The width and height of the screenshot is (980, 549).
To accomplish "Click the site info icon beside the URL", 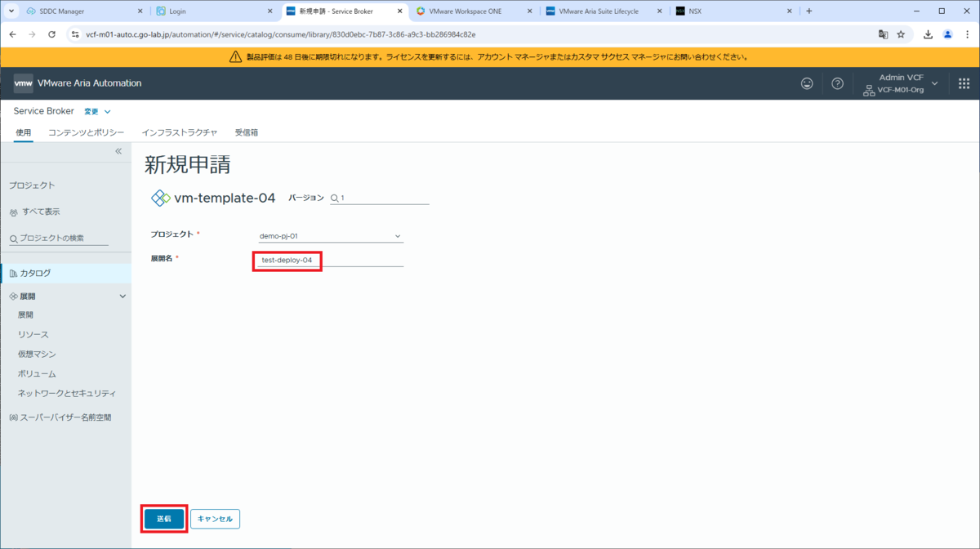I will coord(75,34).
